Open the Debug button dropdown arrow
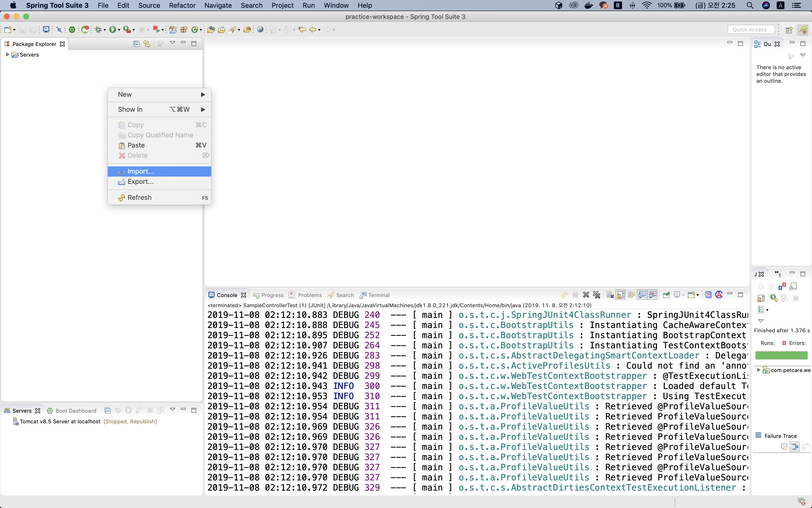Viewport: 812px width, 508px height. coord(105,30)
